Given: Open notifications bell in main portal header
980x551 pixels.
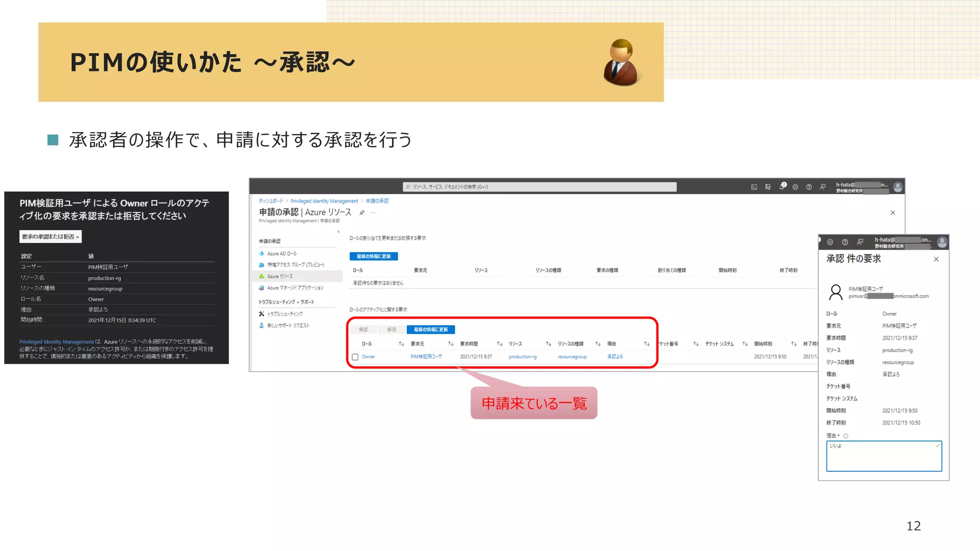Looking at the screenshot, I should pyautogui.click(x=782, y=187).
